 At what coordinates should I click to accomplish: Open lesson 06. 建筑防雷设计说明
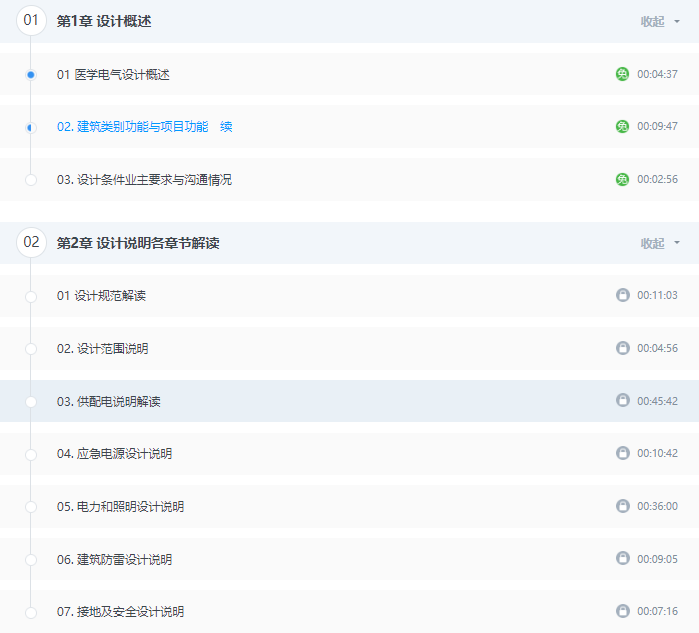tap(115, 559)
